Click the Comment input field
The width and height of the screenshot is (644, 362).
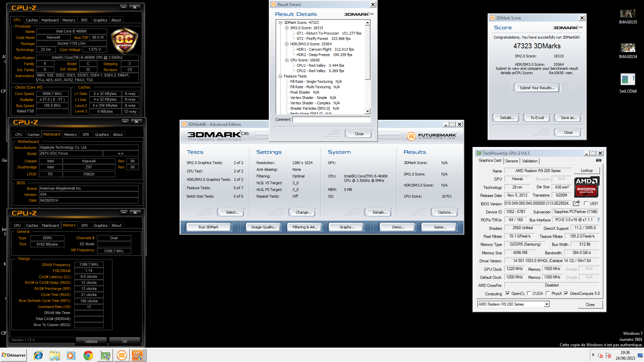[332, 120]
